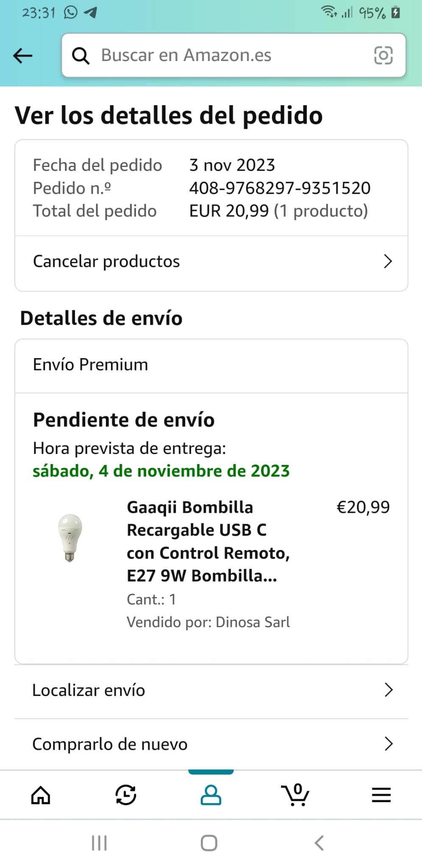Open the camera lens scan icon
422x868 pixels.
point(383,56)
